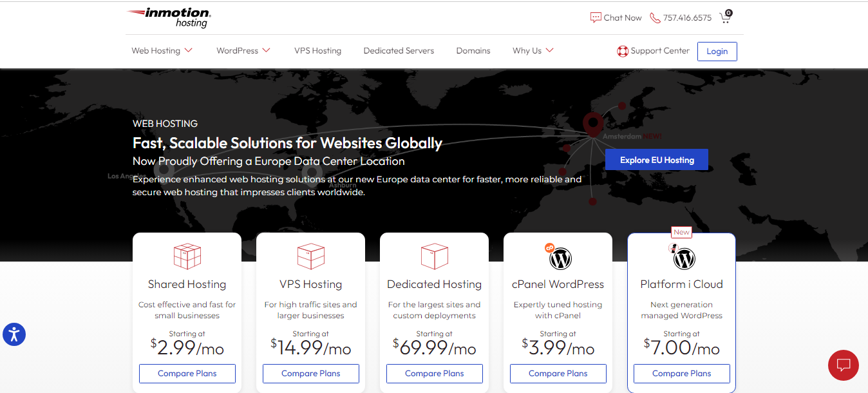
Task: Click the cPanel WordPress logo icon
Action: coord(560,258)
